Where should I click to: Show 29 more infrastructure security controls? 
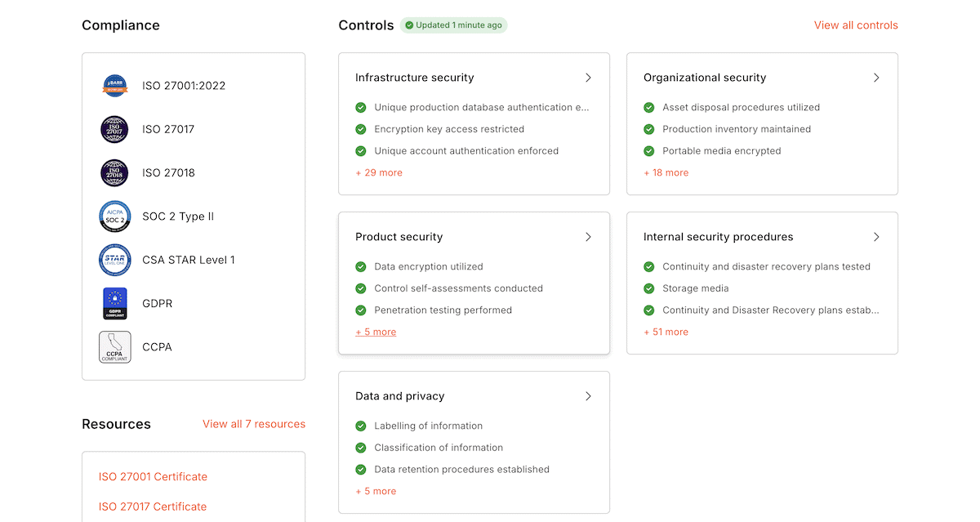click(x=378, y=172)
